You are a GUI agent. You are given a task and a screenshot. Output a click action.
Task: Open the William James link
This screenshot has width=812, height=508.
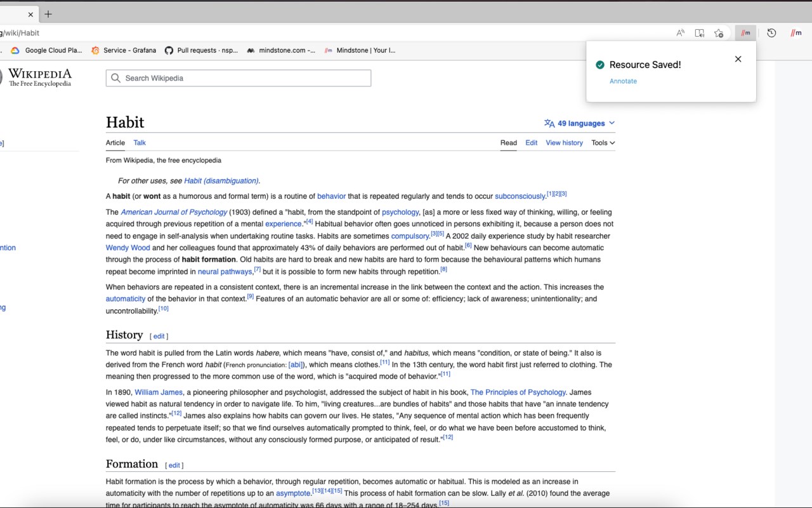tap(159, 392)
